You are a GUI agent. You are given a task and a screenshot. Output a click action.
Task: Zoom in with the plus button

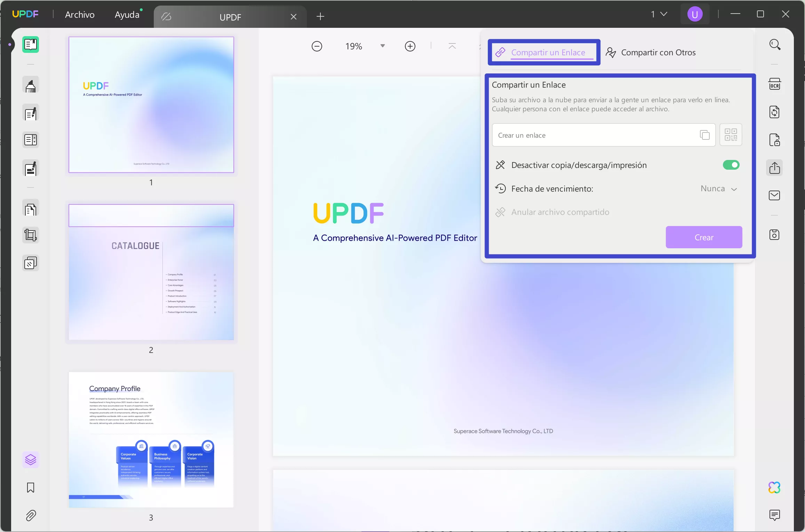click(x=410, y=46)
